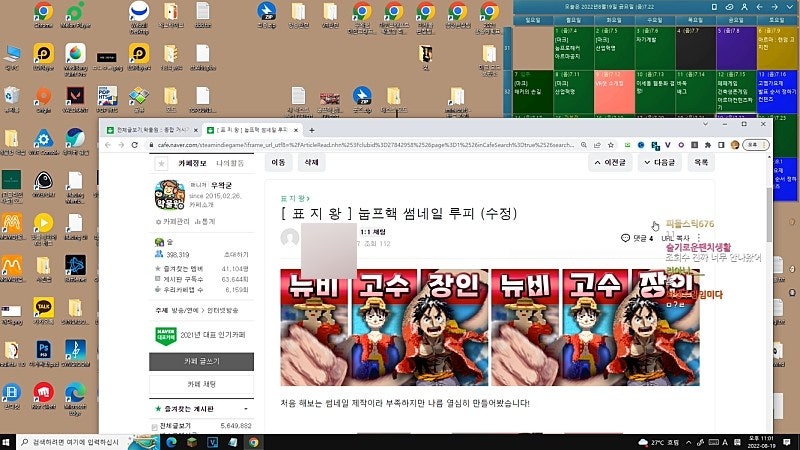Open a new Chrome tab
The image size is (800, 450).
312,130
